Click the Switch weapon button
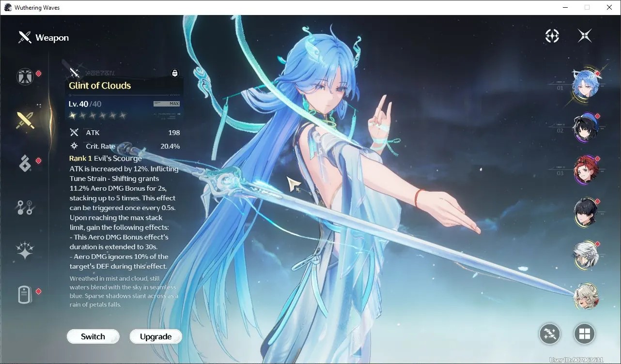 click(93, 336)
